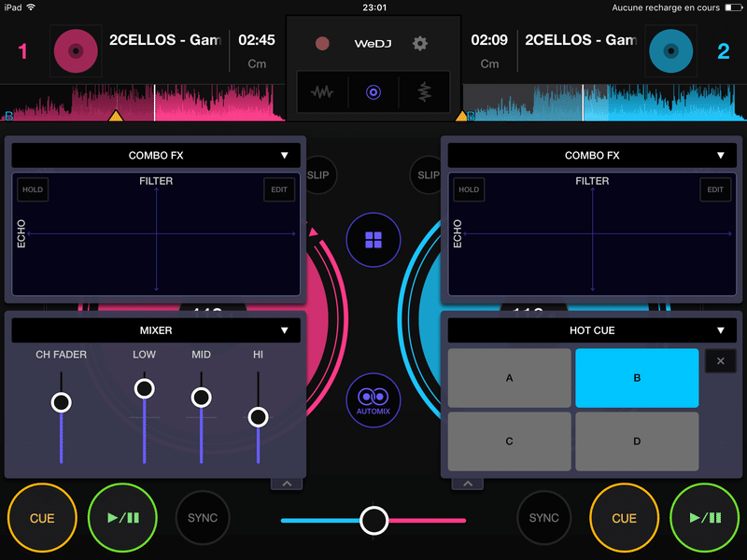Screen dimensions: 747x560
Task: Click the LOW EQ slider knob
Action: pyautogui.click(x=145, y=388)
